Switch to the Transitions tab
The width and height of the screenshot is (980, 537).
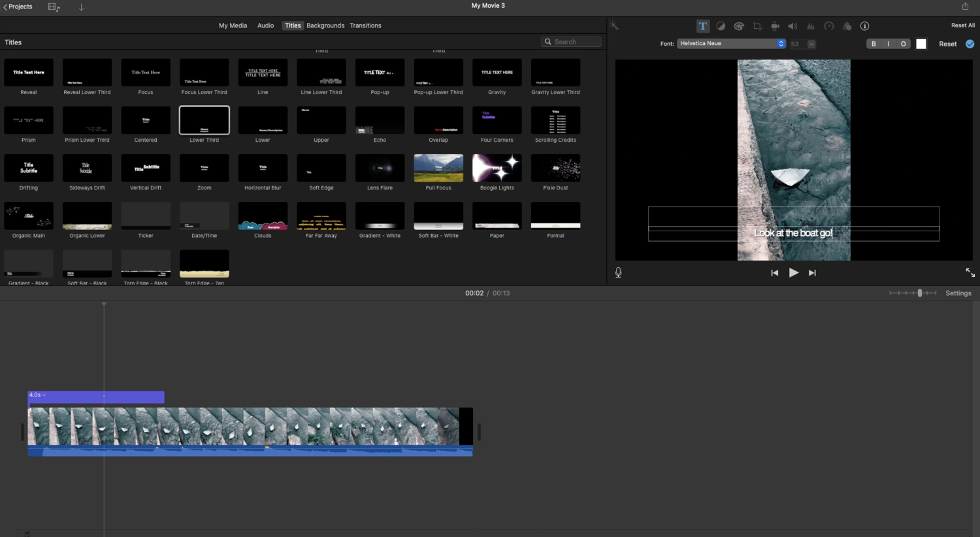[365, 25]
